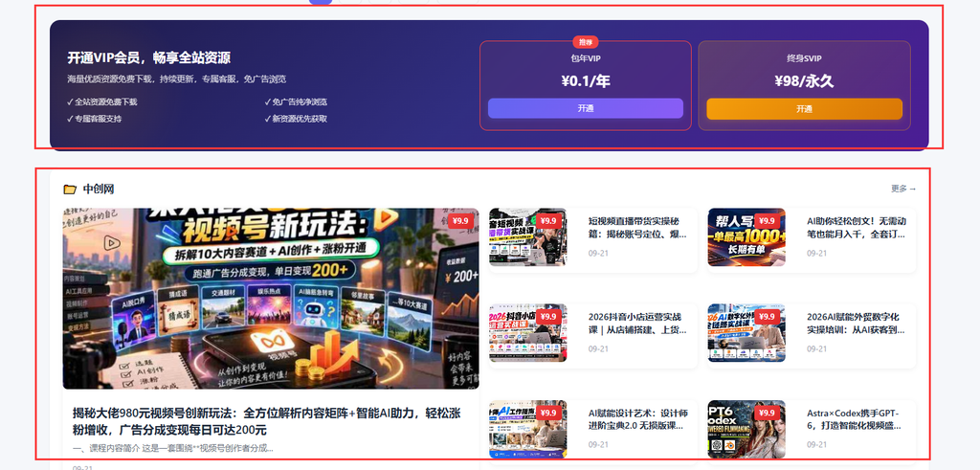Viewport: 980px width, 470px height.
Task: Click the feature 新资源优先获取
Action: pos(296,119)
